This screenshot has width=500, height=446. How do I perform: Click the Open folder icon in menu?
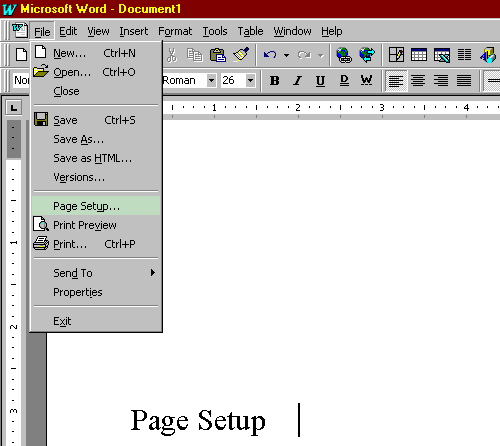pyautogui.click(x=41, y=71)
